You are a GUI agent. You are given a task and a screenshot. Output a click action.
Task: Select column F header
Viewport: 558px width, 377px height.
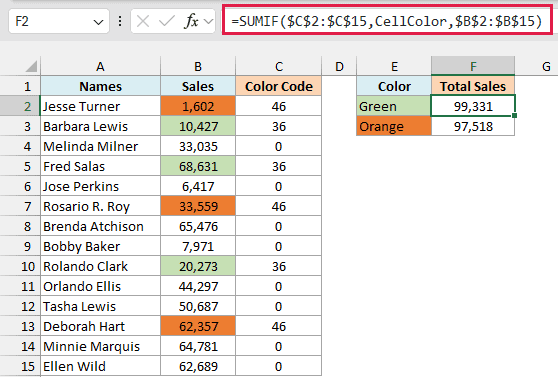[x=473, y=66]
